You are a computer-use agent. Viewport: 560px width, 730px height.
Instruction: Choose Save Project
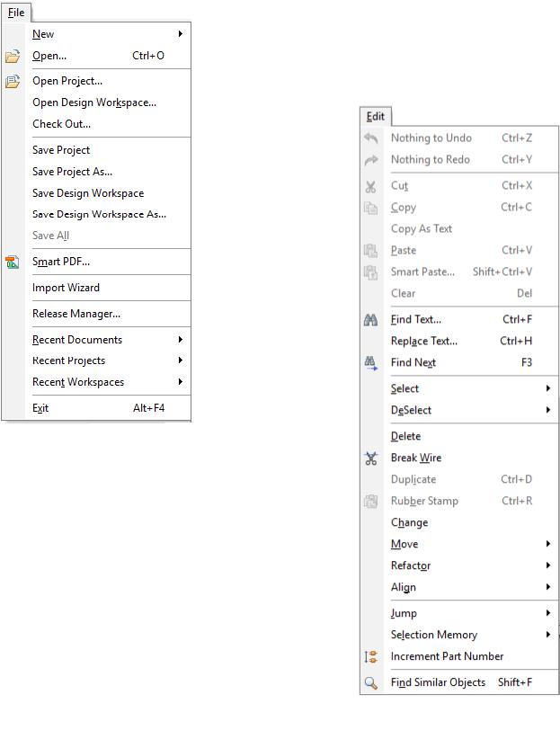(x=61, y=150)
